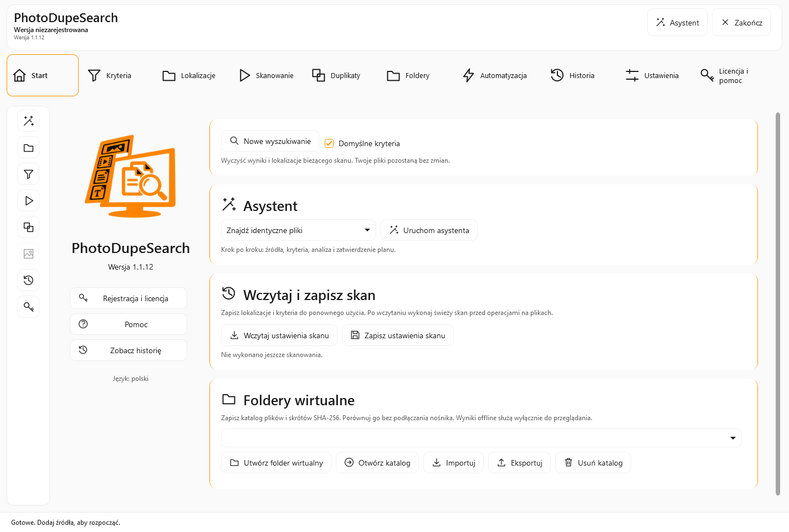Open duplicates overlapping-squares icon in sidebar
Screen dimensions: 789x532
coord(28,227)
